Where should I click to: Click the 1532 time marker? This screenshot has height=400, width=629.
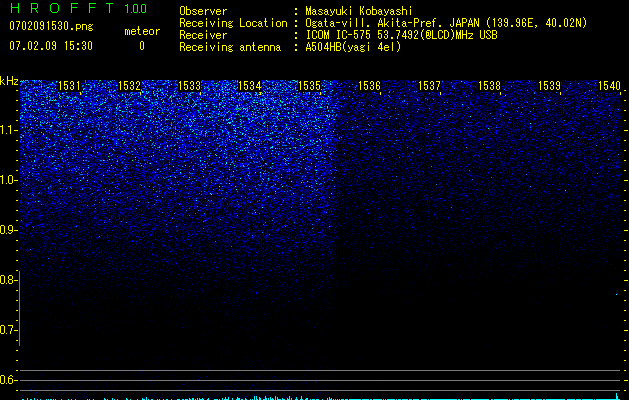(130, 86)
